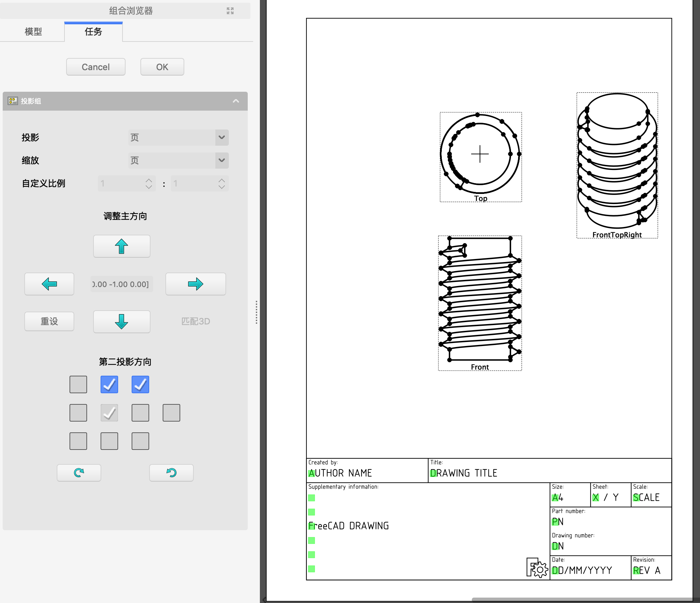Select the 任务 tab

coord(93,32)
